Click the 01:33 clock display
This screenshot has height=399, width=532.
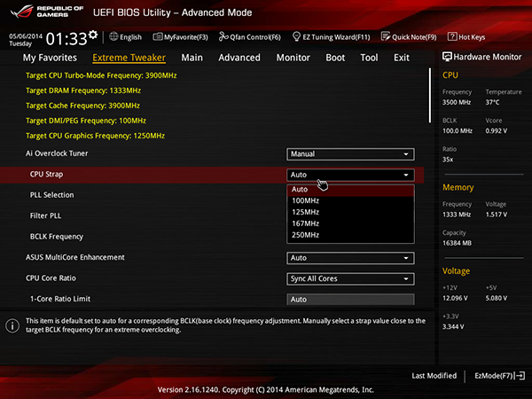tap(66, 39)
